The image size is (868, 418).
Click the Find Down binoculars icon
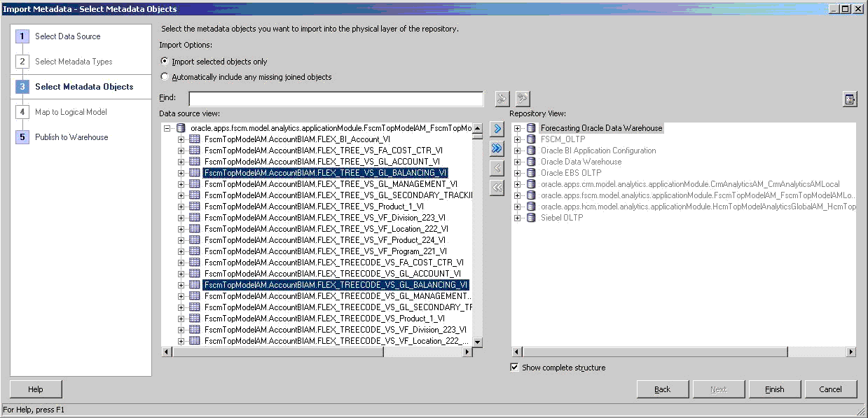tap(502, 99)
